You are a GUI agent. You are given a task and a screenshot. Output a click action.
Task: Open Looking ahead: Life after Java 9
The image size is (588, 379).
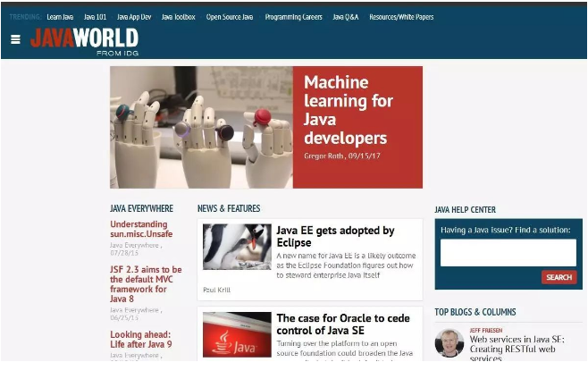[x=140, y=340]
